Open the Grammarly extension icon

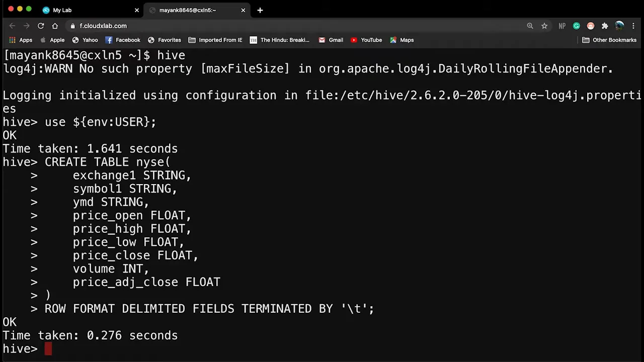[x=577, y=26]
